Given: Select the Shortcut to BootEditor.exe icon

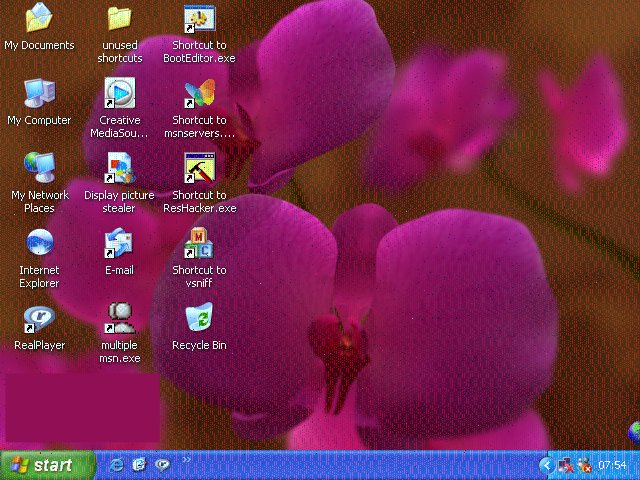Looking at the screenshot, I should [199, 18].
